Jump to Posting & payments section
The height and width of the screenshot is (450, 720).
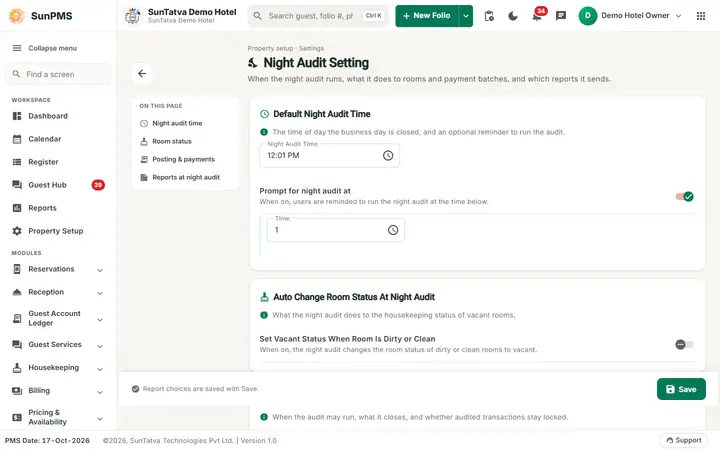click(x=183, y=159)
